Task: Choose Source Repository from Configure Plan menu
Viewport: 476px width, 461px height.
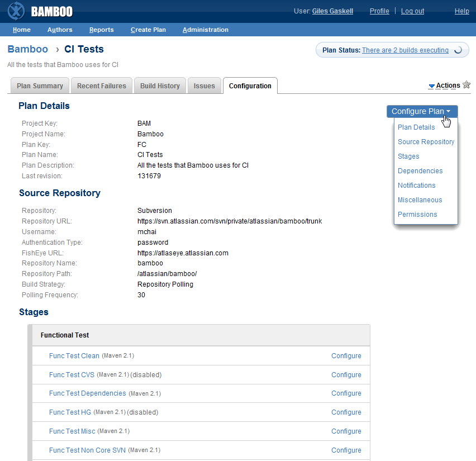Action: 426,142
